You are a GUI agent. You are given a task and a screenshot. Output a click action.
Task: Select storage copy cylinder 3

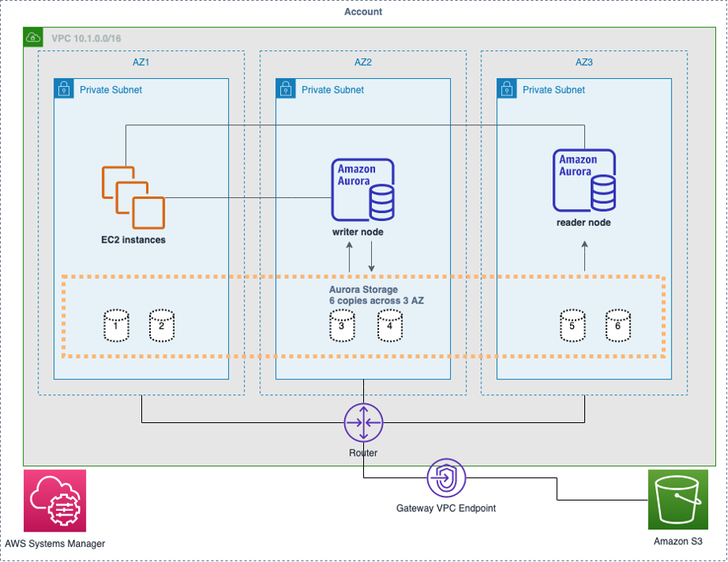click(x=342, y=326)
